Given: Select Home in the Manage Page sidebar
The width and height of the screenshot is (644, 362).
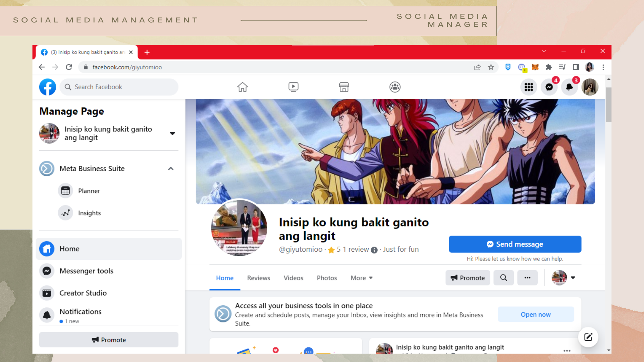Looking at the screenshot, I should click(109, 249).
